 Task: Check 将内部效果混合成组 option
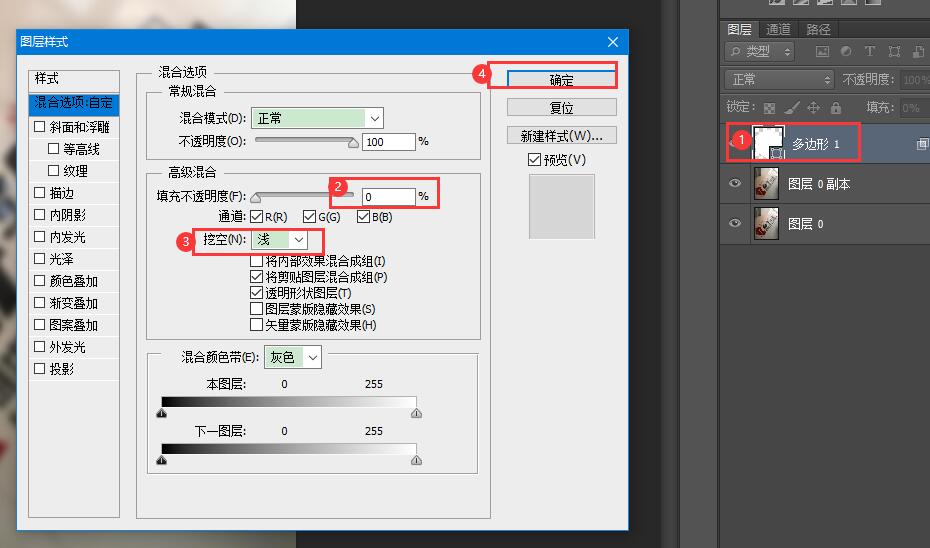(256, 260)
